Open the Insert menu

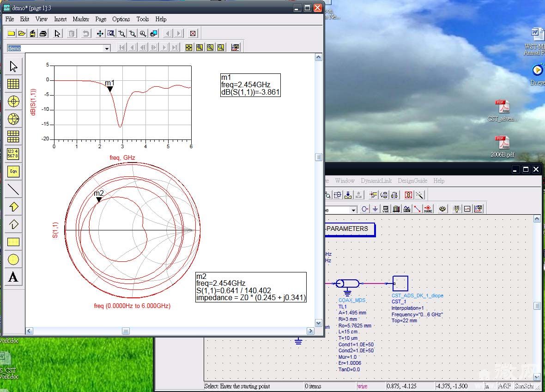(x=61, y=19)
